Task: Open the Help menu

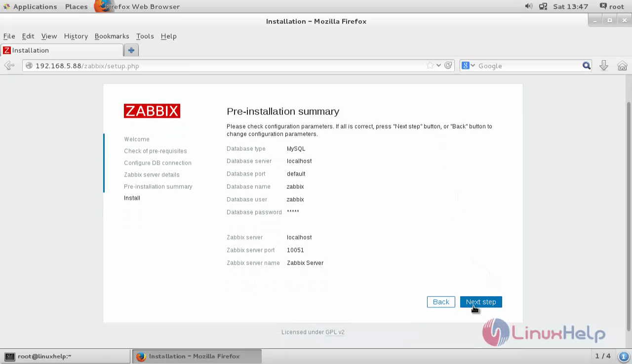Action: click(x=168, y=36)
